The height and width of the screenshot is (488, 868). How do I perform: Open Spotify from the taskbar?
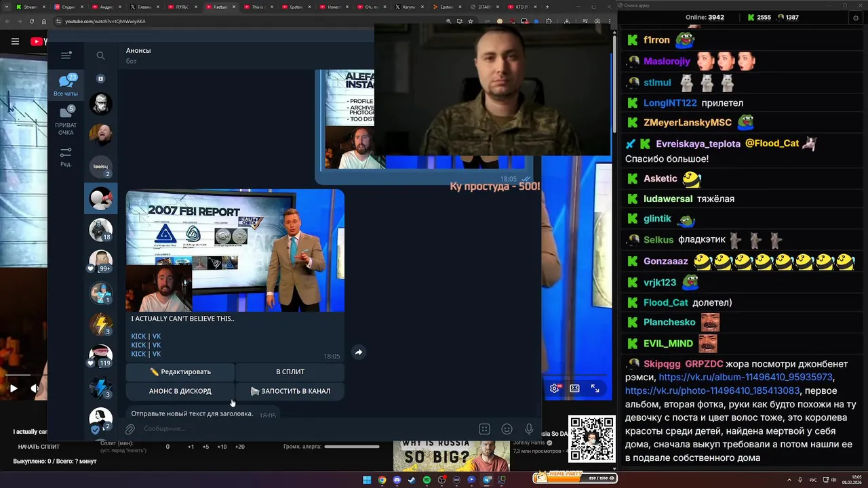click(427, 480)
